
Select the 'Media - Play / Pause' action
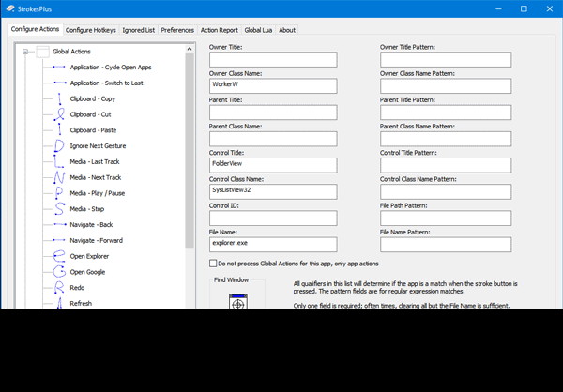tap(98, 193)
